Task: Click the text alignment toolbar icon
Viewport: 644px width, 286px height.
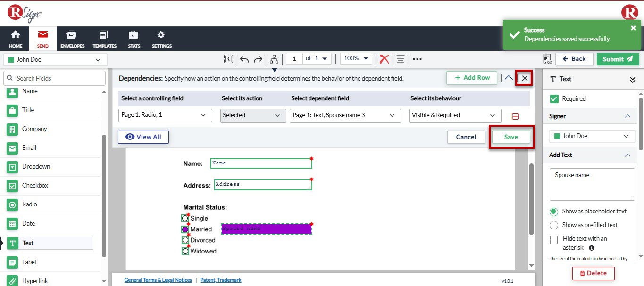Action: pyautogui.click(x=400, y=58)
